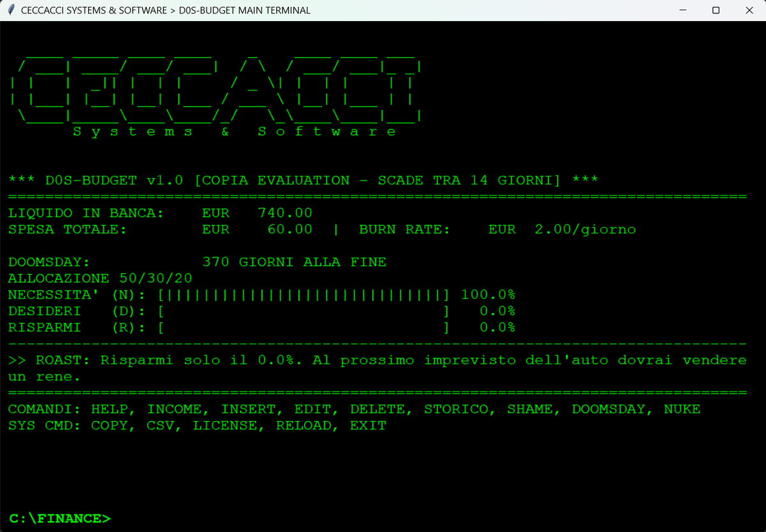Click the DESIDERI empty progress bar
The image size is (766, 532).
pyautogui.click(x=304, y=311)
